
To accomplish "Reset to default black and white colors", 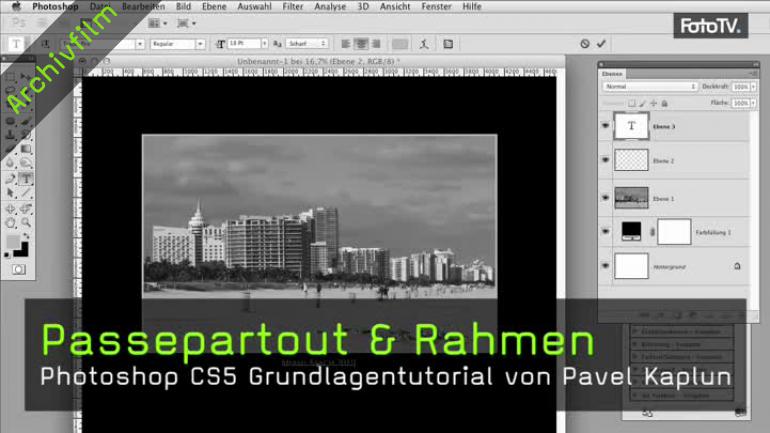I will [x=7, y=255].
